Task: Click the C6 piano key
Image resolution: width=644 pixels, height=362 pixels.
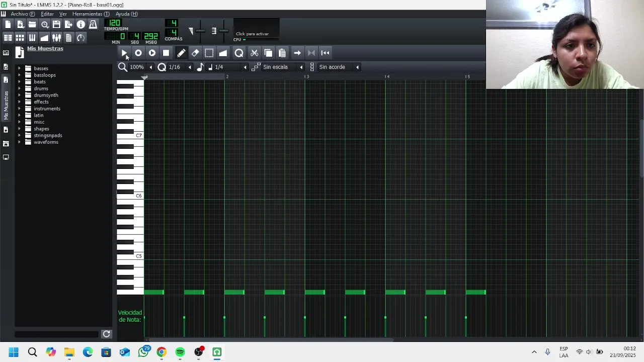Action: point(130,196)
